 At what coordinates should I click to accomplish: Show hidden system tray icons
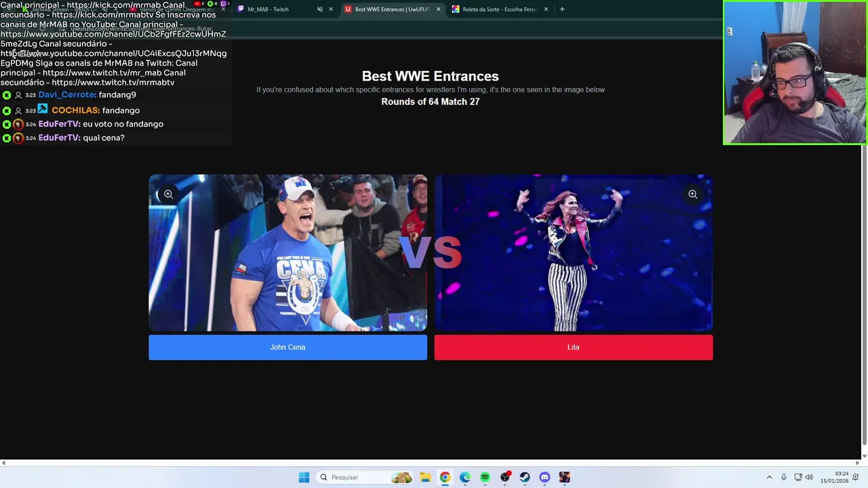tap(769, 477)
